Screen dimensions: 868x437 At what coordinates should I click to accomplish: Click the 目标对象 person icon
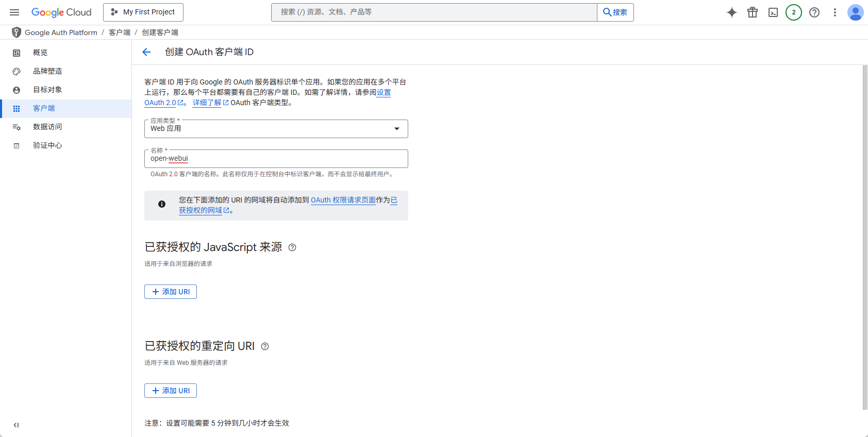(x=16, y=90)
